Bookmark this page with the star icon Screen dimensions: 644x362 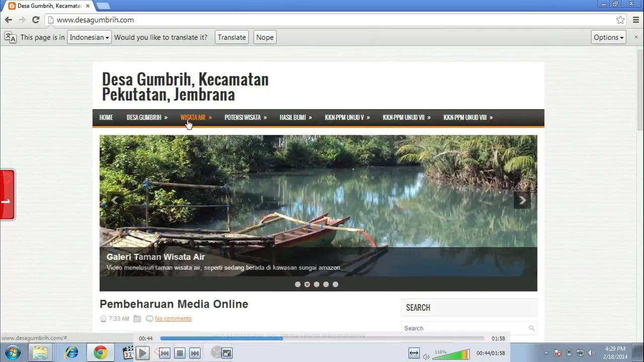(620, 20)
